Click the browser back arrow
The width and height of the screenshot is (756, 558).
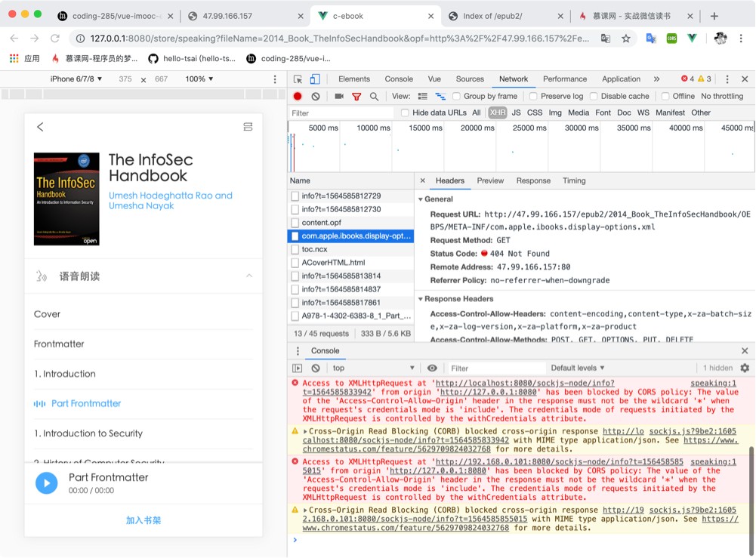(14, 39)
